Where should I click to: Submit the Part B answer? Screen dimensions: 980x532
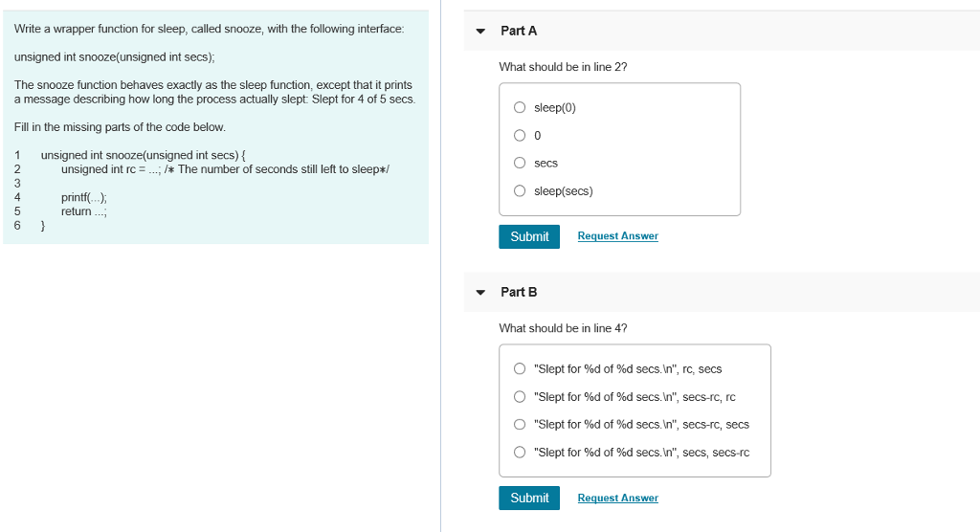click(529, 498)
